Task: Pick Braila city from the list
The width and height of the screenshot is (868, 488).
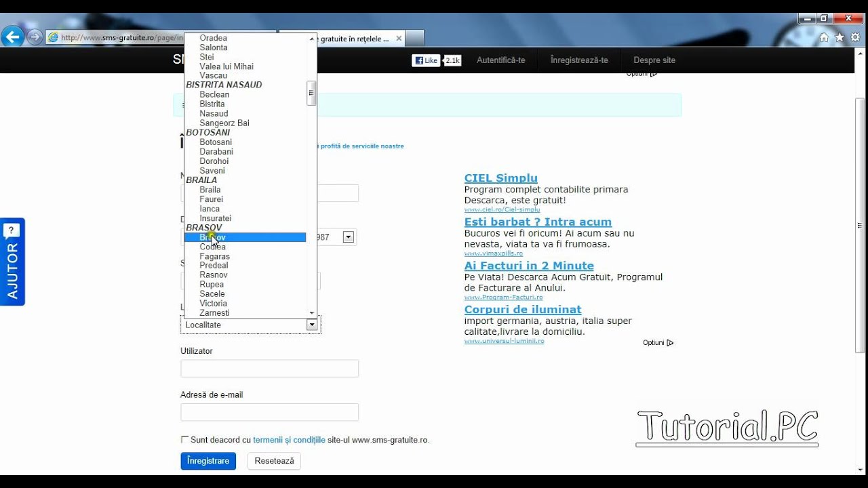Action: pyautogui.click(x=210, y=190)
